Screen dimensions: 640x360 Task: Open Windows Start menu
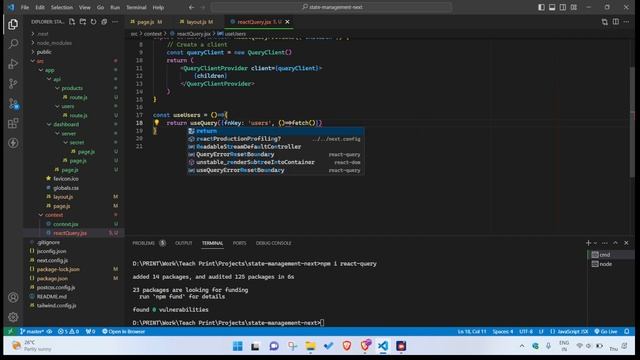pyautogui.click(x=238, y=346)
